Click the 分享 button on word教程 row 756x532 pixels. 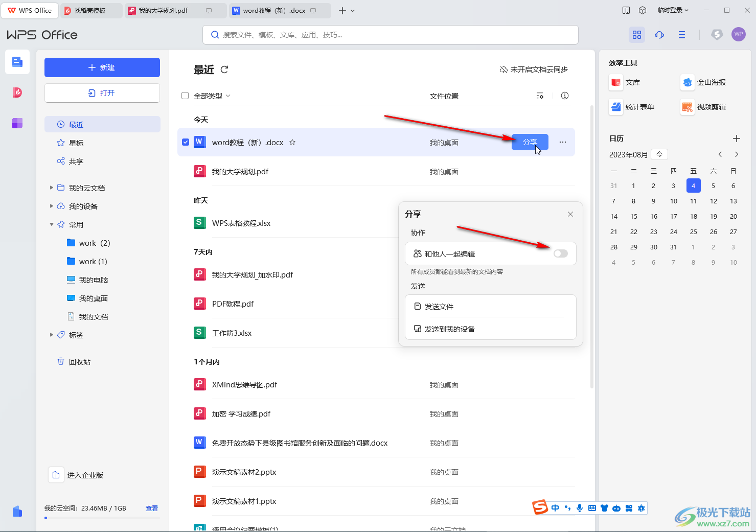(530, 142)
